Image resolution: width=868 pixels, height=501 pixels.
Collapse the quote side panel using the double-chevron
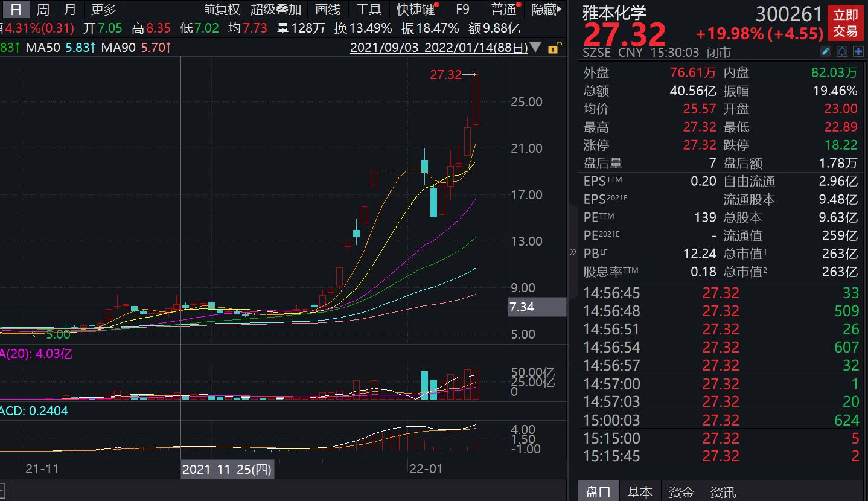(573, 252)
